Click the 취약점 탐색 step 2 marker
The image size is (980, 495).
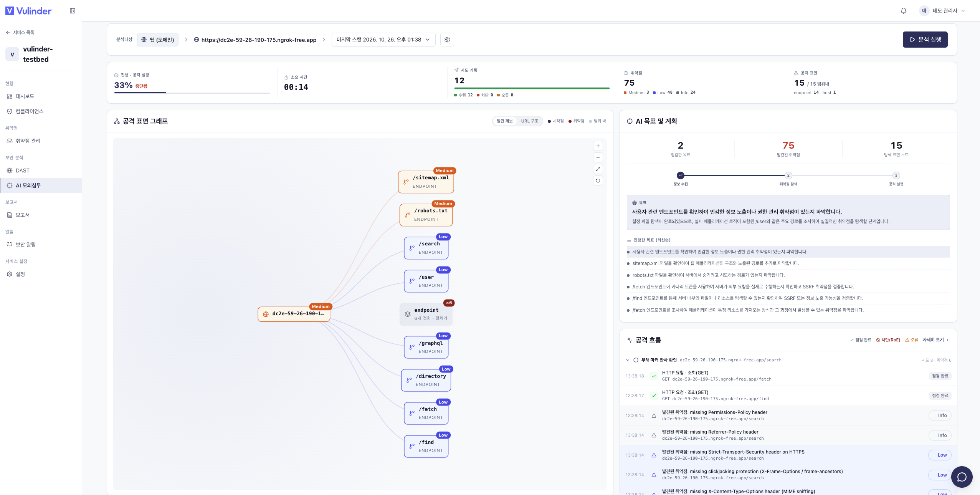(788, 175)
